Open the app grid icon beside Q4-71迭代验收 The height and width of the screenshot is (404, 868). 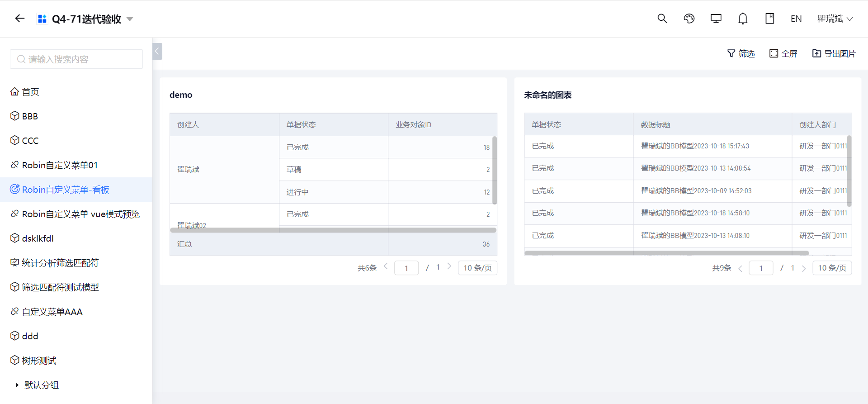tap(42, 19)
